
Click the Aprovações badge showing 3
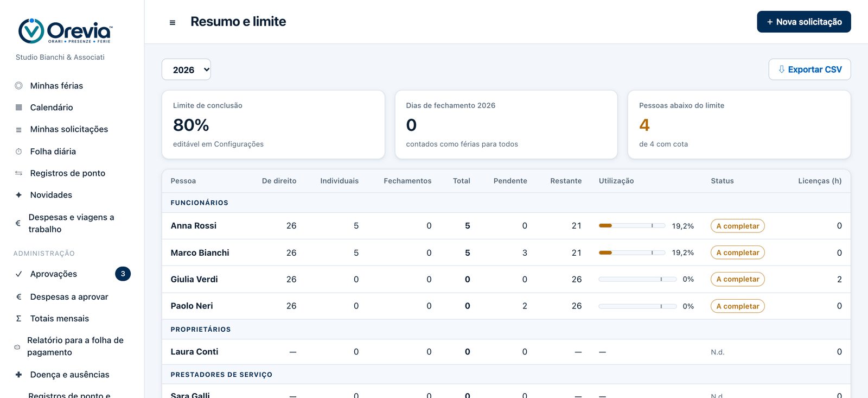click(123, 274)
